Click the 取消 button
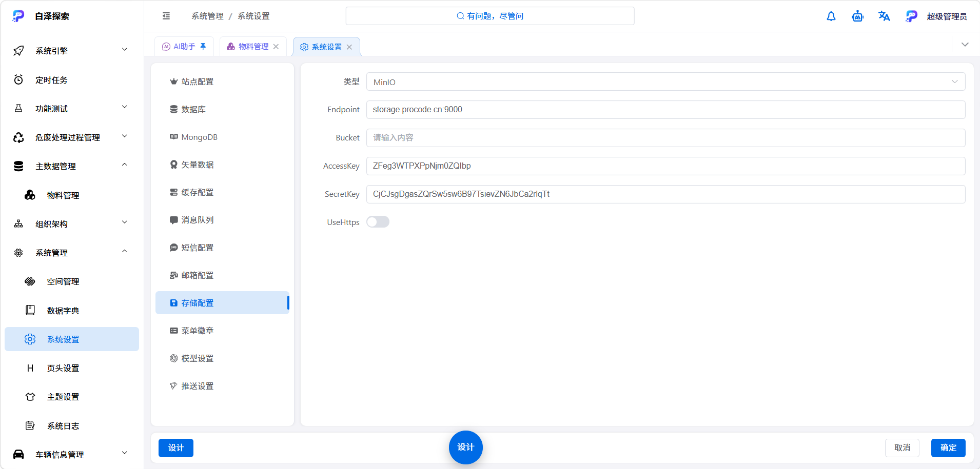This screenshot has width=980, height=469. pyautogui.click(x=902, y=447)
